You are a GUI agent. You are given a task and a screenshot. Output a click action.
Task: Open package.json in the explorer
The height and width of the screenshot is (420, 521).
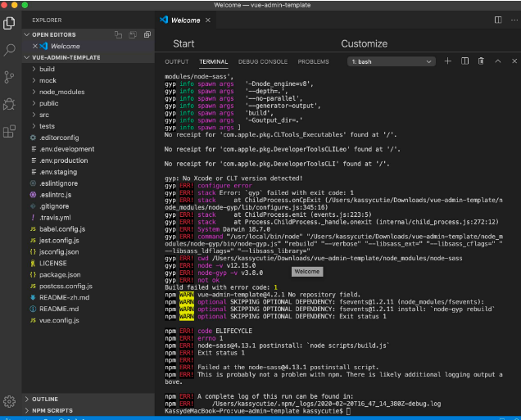pos(59,275)
